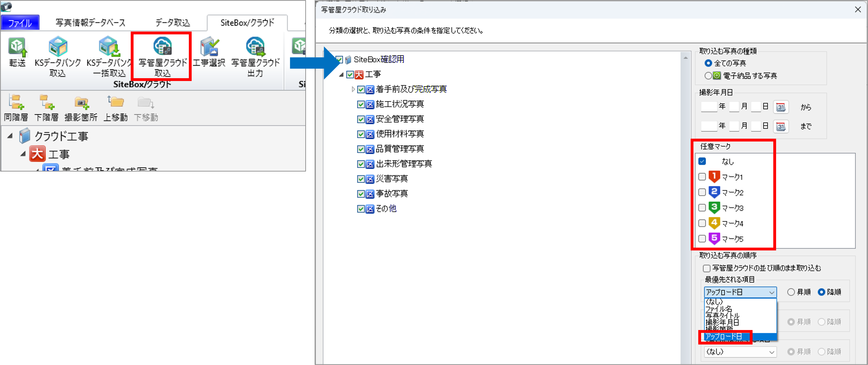Enable the マーク1 checkbox
Viewport: 868px width, 365px height.
pyautogui.click(x=702, y=177)
